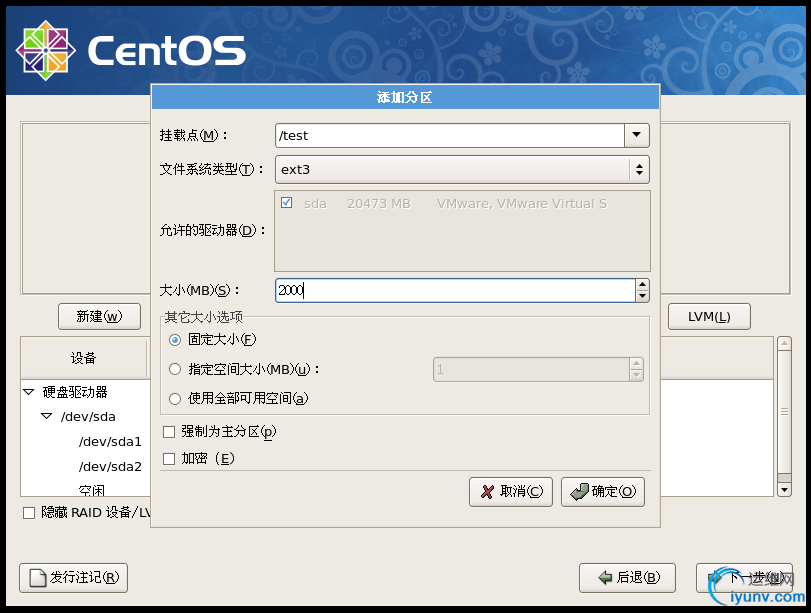The height and width of the screenshot is (613, 811).
Task: Enable force as primary partition checkbox
Action: [x=169, y=432]
